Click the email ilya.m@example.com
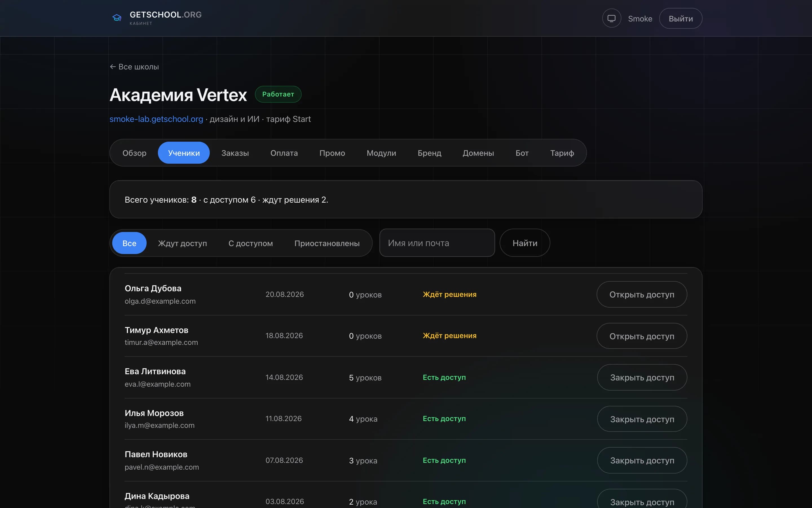 pos(160,425)
